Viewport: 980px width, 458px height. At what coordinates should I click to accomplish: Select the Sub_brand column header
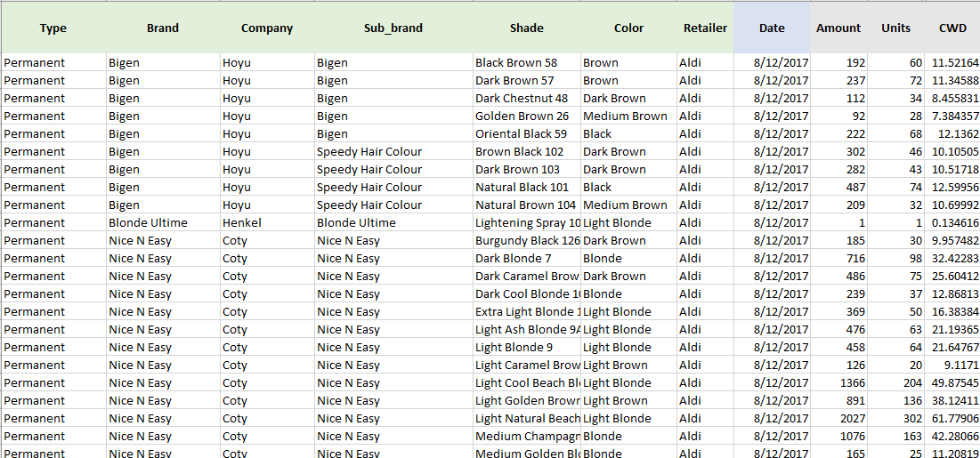(393, 28)
